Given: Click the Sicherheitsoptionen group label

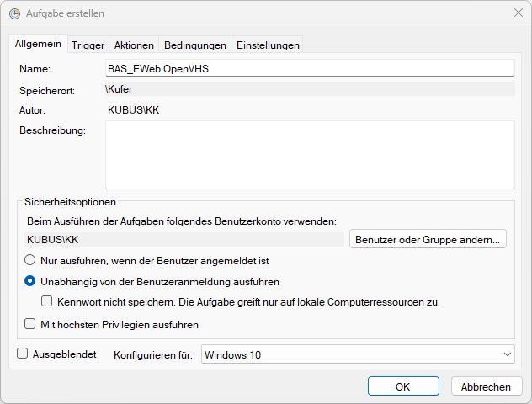Looking at the screenshot, I should pyautogui.click(x=70, y=202).
